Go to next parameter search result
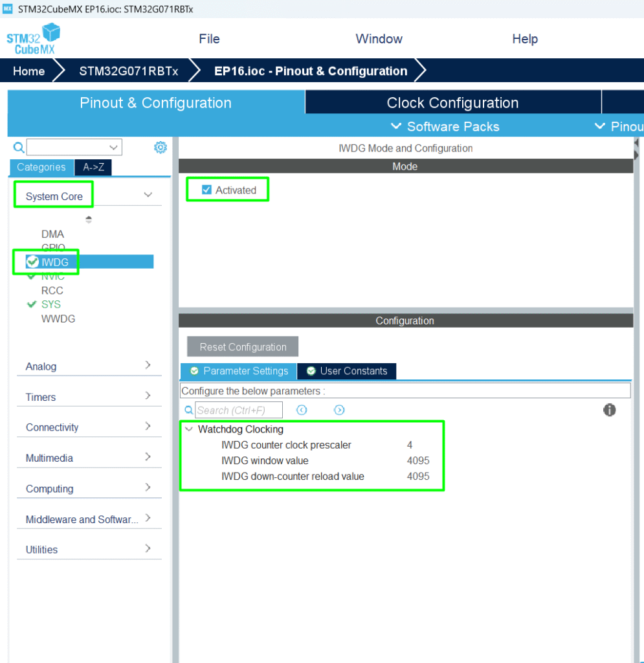 [x=339, y=410]
